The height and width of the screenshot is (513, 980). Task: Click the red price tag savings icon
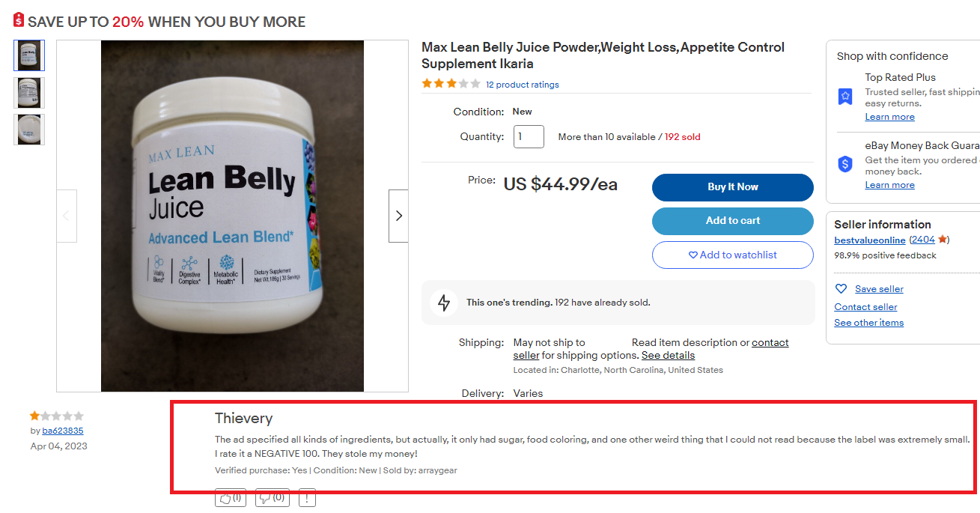pos(19,20)
